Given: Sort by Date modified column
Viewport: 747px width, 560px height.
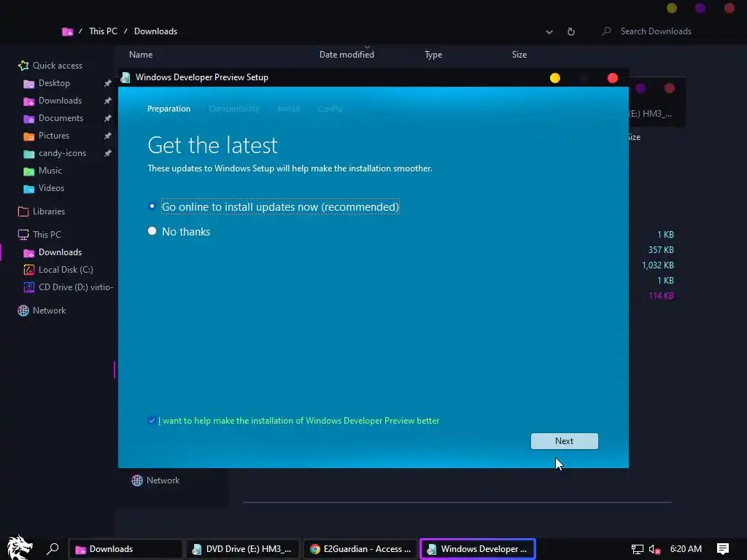Looking at the screenshot, I should pyautogui.click(x=347, y=55).
